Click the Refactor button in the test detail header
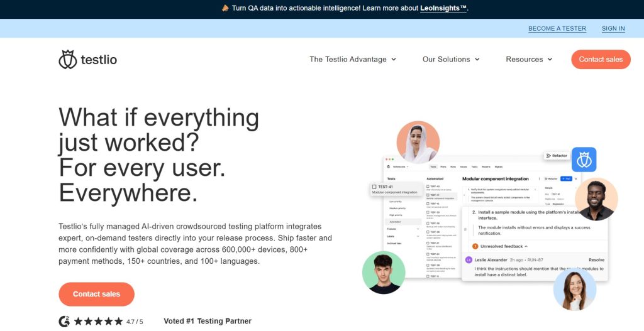This screenshot has width=644, height=331. (x=551, y=179)
